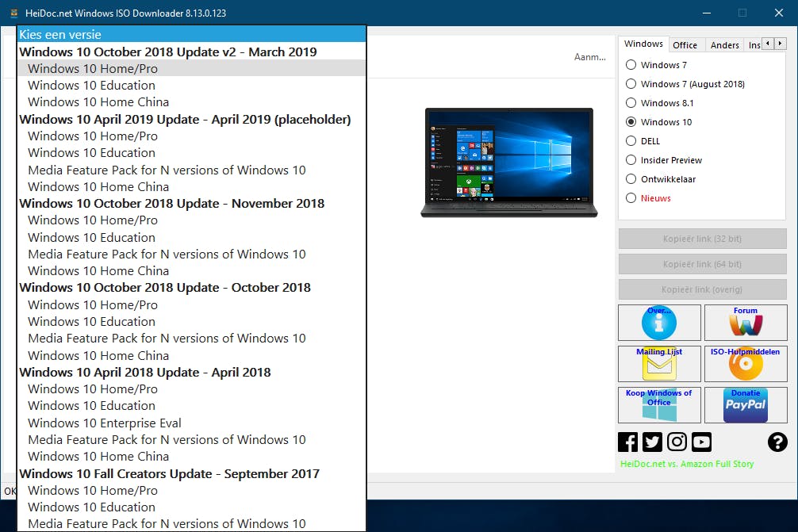Select the Insider Preview radio button
The image size is (798, 532).
pos(664,160)
